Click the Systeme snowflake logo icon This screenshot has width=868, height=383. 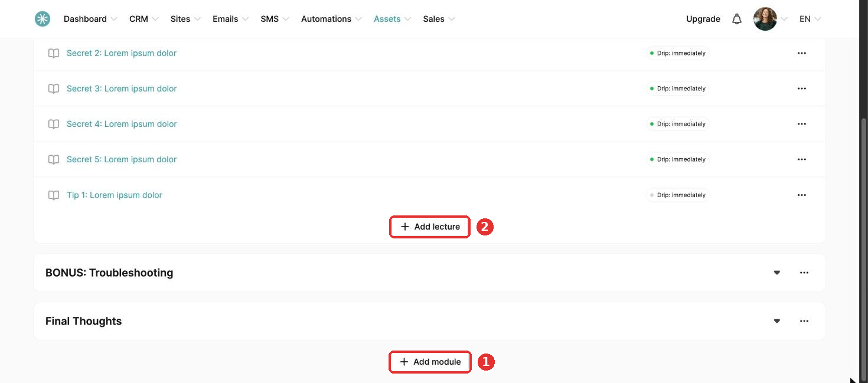point(43,19)
